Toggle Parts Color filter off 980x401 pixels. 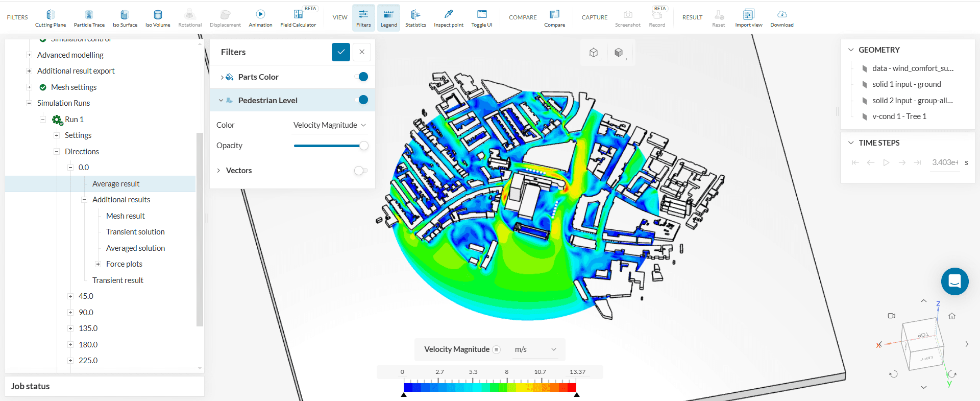click(x=361, y=77)
